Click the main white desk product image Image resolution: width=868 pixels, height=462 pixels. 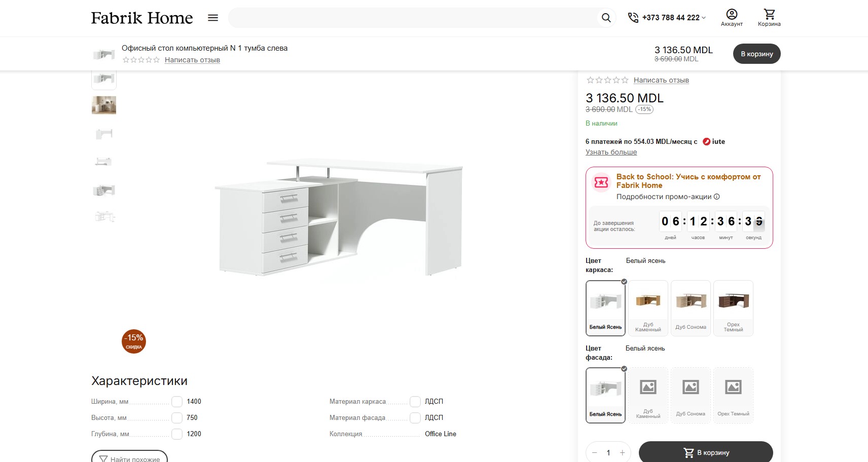click(x=339, y=217)
